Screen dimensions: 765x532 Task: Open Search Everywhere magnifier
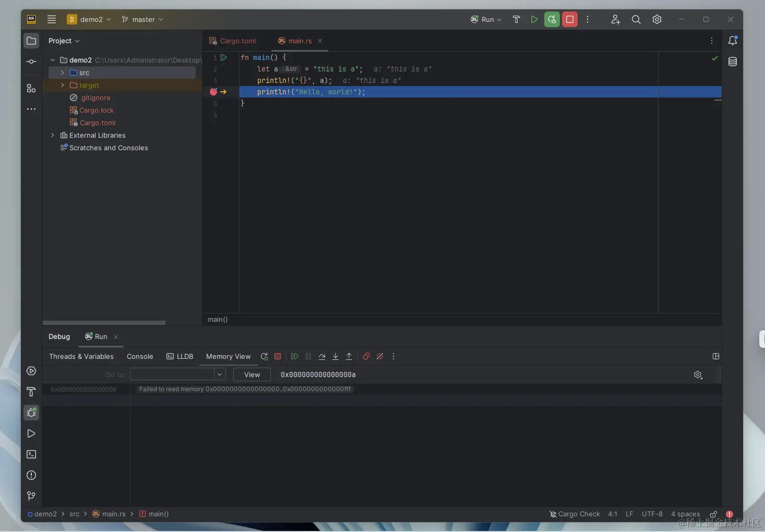click(636, 19)
